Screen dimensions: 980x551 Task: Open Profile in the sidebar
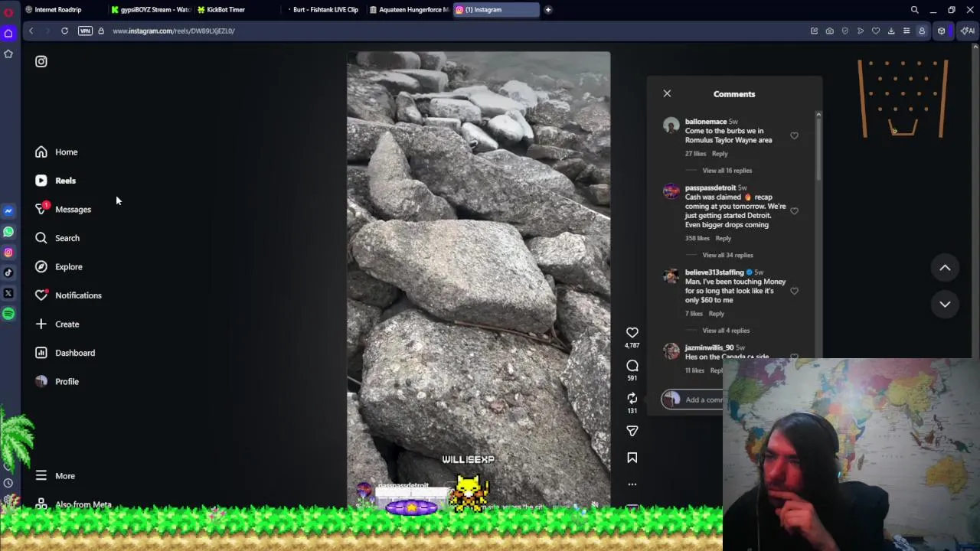coord(57,381)
